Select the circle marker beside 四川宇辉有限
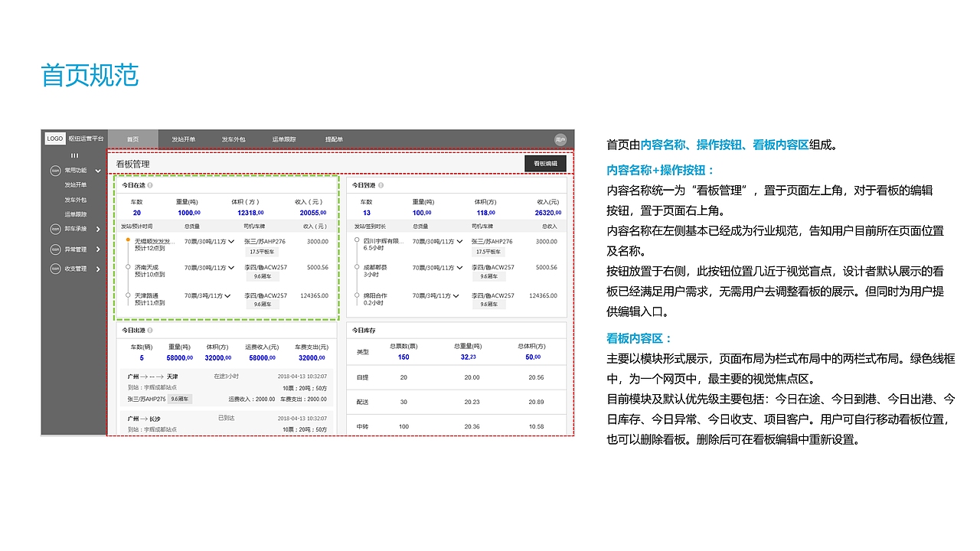The image size is (980, 551). click(355, 241)
